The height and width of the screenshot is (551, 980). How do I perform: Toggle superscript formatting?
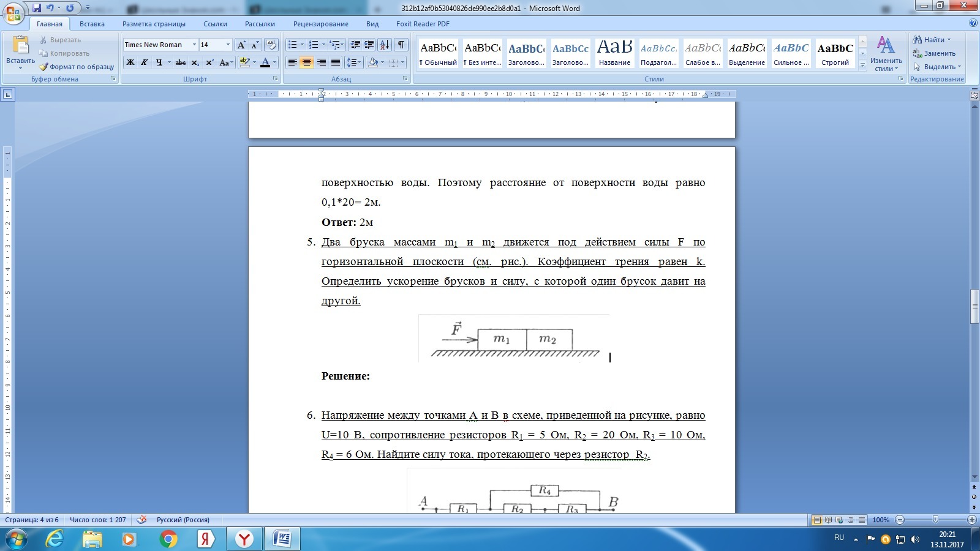(x=209, y=62)
